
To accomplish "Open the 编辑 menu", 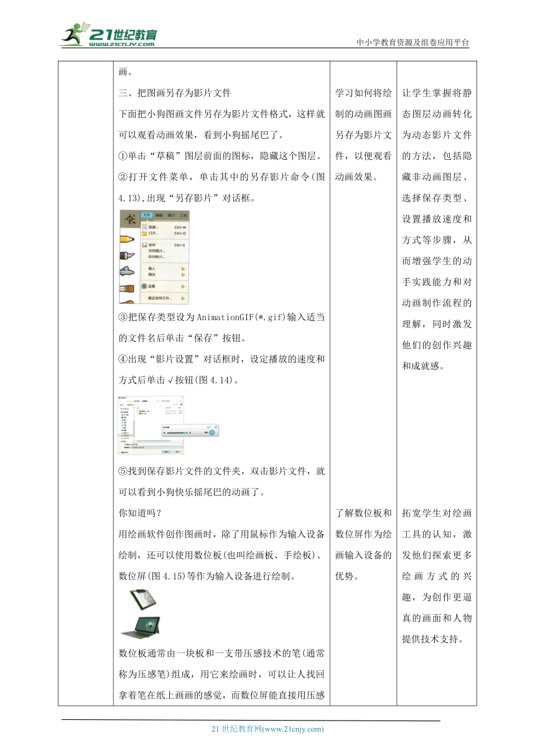I will click(x=159, y=215).
